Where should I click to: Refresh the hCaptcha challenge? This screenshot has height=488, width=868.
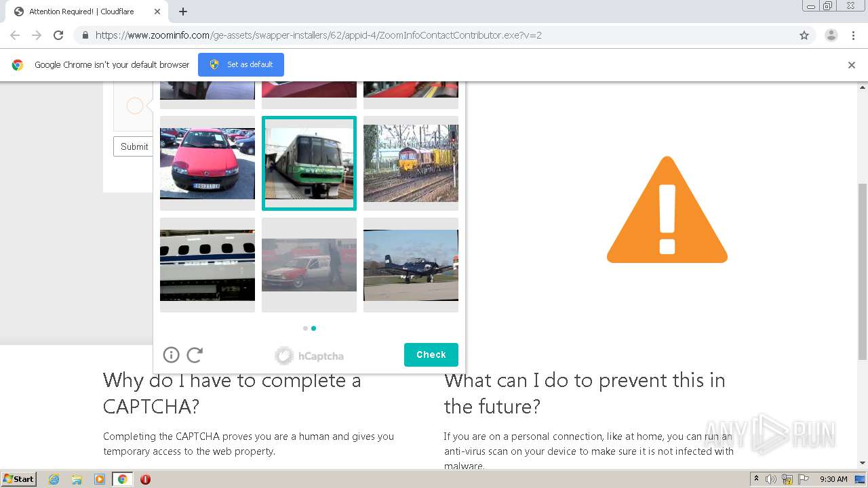195,354
